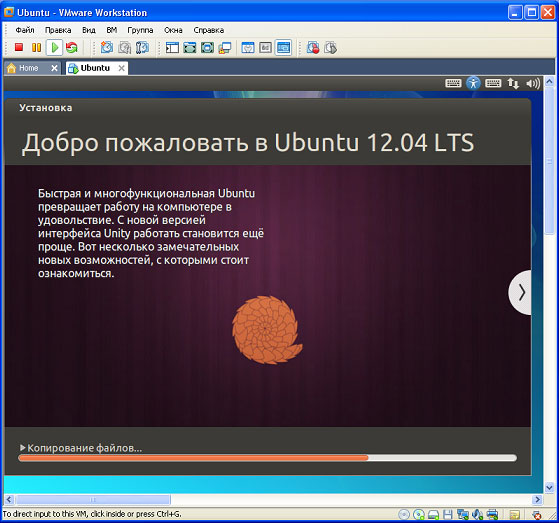Open the Вид menu

pyautogui.click(x=88, y=30)
